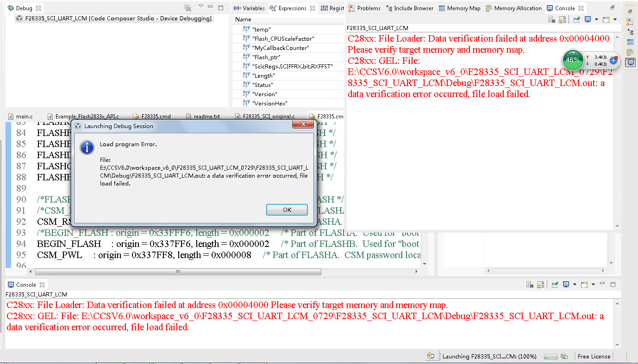
Task: Select the "VersionHex" expression row
Action: coord(288,103)
